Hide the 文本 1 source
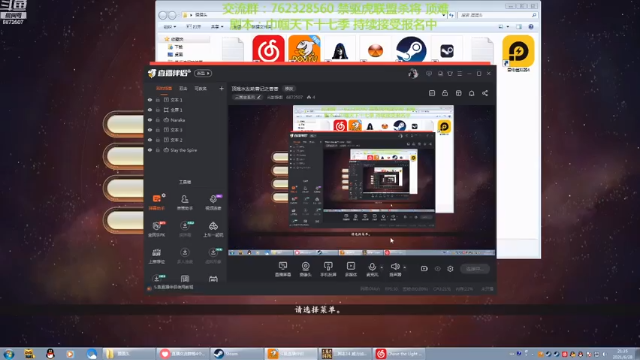This screenshot has width=640, height=360. pos(150,100)
